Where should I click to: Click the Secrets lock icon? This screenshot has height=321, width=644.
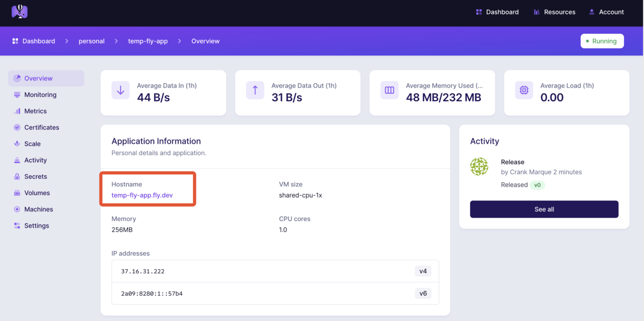pos(17,177)
